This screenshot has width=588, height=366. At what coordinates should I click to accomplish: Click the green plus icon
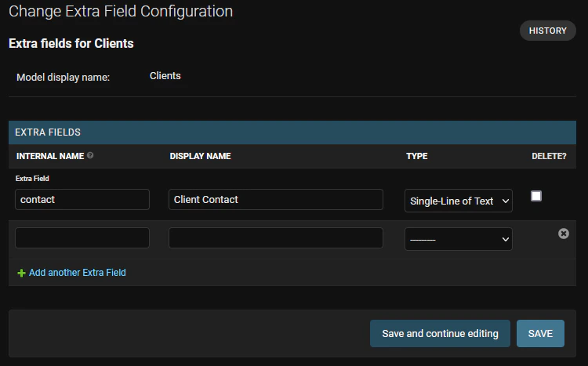[21, 273]
